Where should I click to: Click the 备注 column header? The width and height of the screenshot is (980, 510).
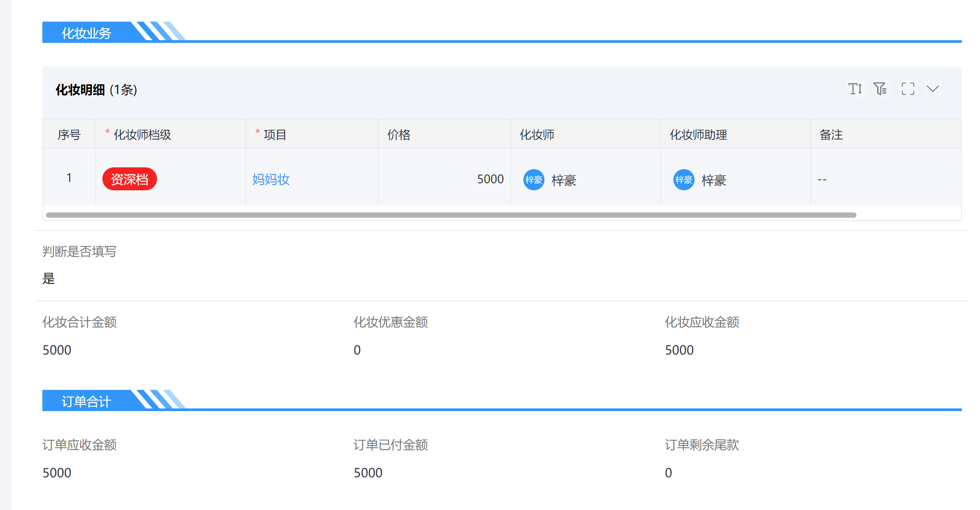tap(831, 135)
